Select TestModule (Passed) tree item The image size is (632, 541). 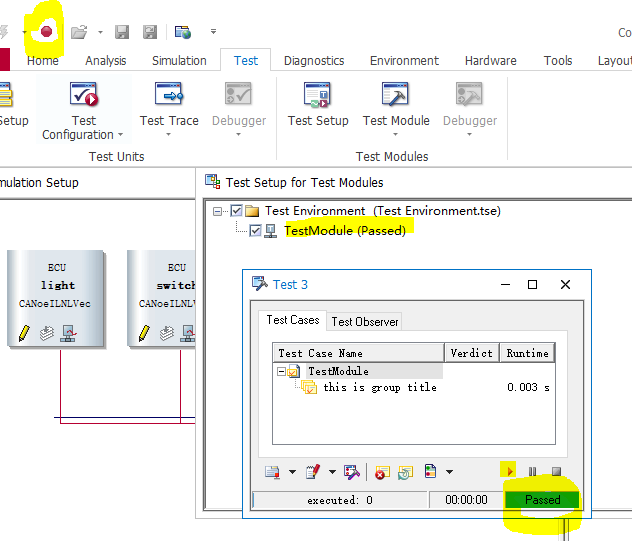click(345, 231)
